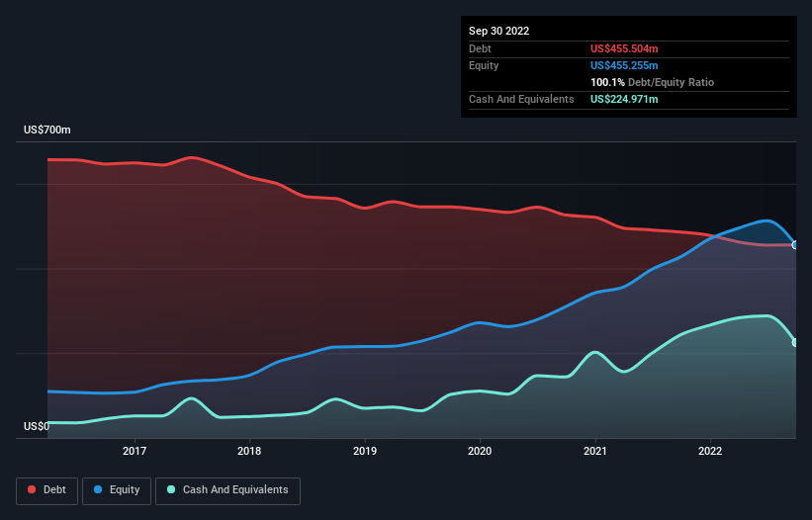The height and width of the screenshot is (520, 812).
Task: Click the Cash value US$224.971m
Action: 624,99
